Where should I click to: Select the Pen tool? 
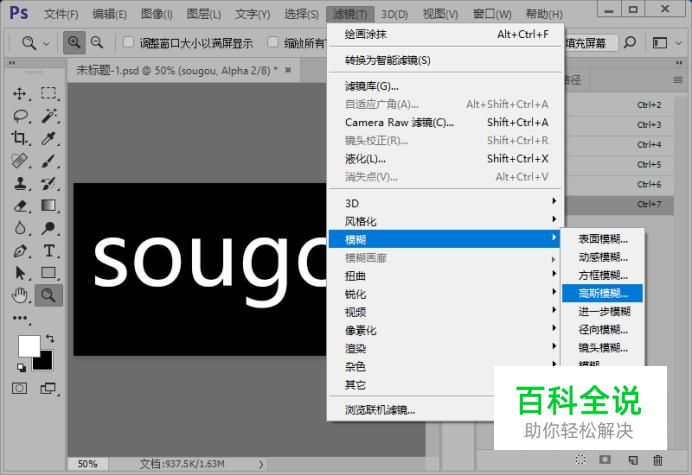(x=19, y=251)
